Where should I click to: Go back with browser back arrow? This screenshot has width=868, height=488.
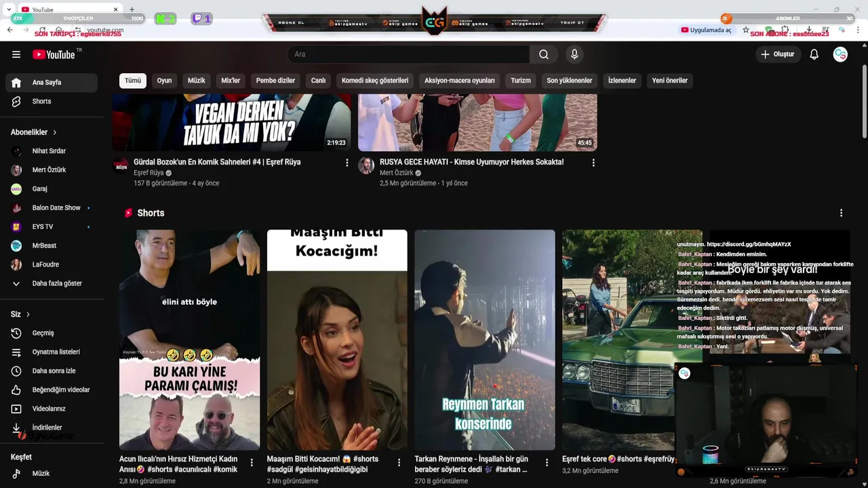(9, 30)
